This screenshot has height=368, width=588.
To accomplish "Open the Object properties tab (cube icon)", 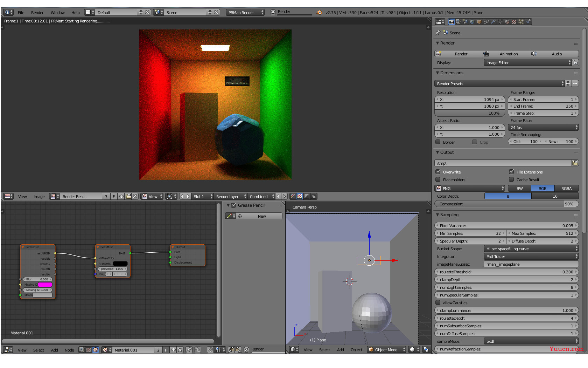I will coord(479,22).
